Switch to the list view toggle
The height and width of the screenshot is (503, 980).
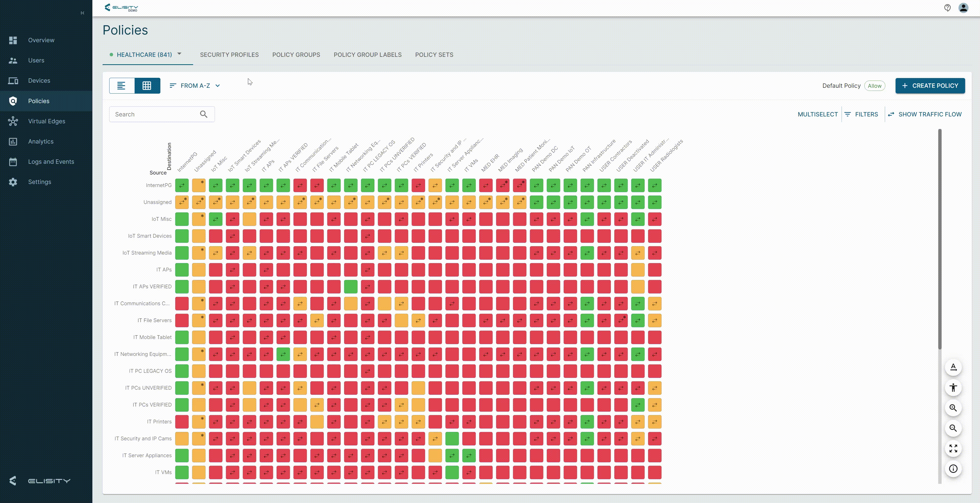(121, 86)
